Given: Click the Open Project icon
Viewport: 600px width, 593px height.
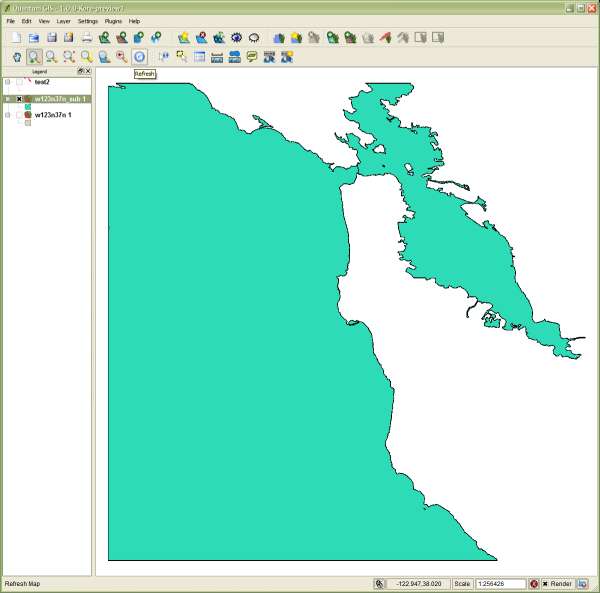Looking at the screenshot, I should tap(34, 37).
